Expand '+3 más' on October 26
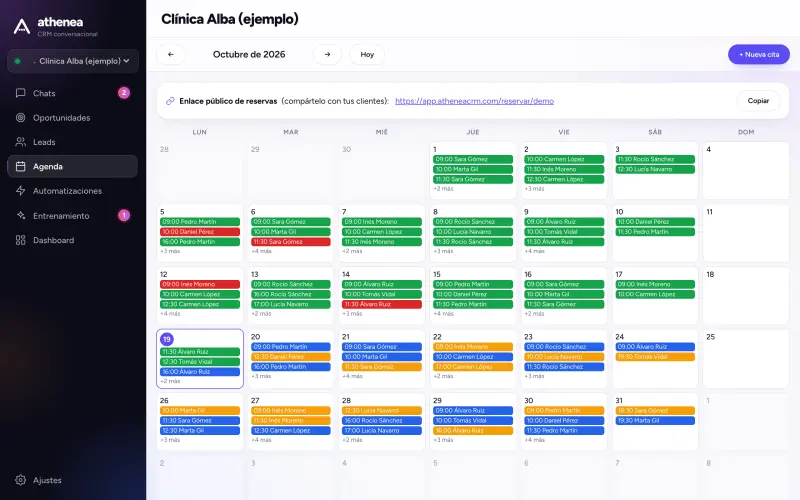 [170, 440]
